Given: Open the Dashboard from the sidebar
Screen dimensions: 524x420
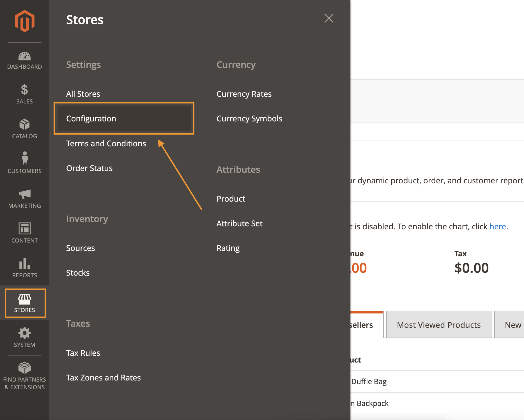Looking at the screenshot, I should pyautogui.click(x=24, y=60).
